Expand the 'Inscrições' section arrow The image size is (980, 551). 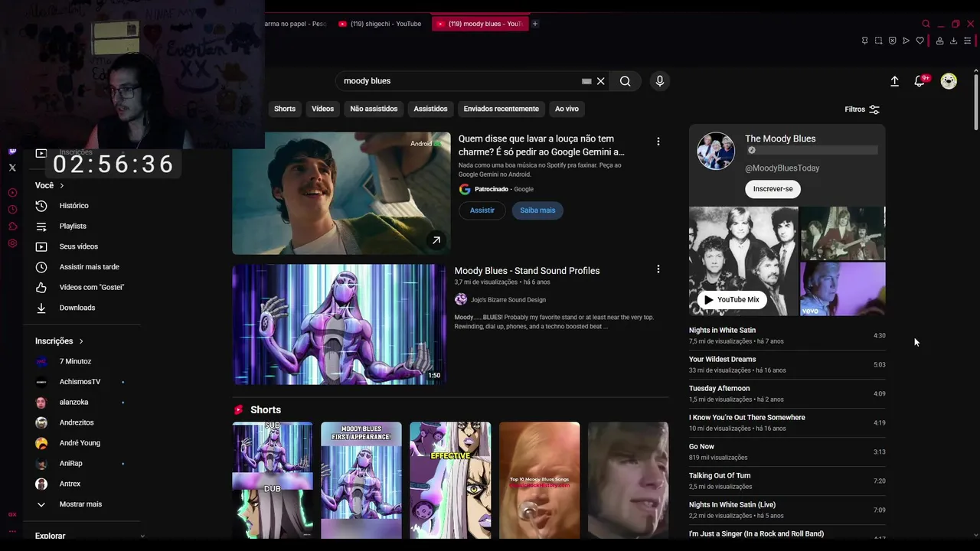coord(81,341)
